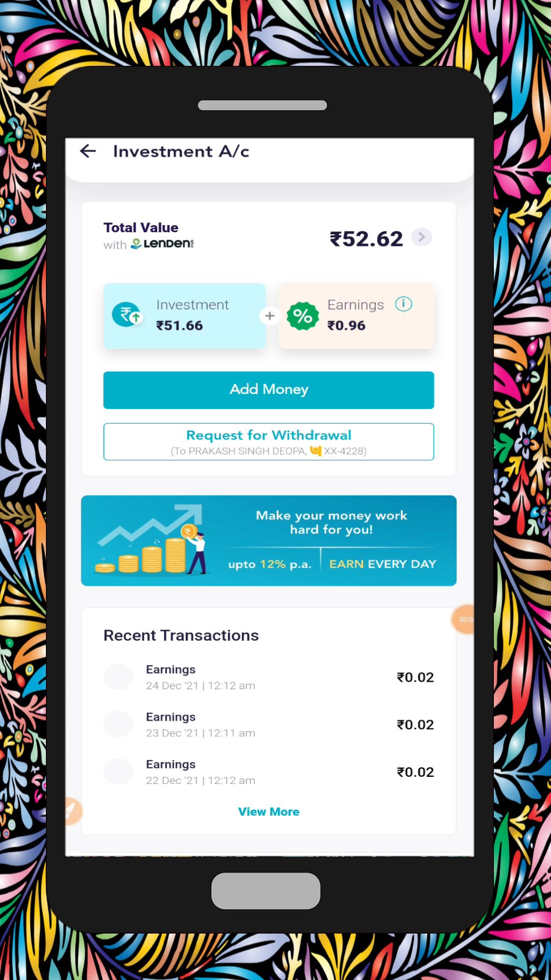Tap the 'Make your money work' banner
The width and height of the screenshot is (551, 980).
pos(269,541)
